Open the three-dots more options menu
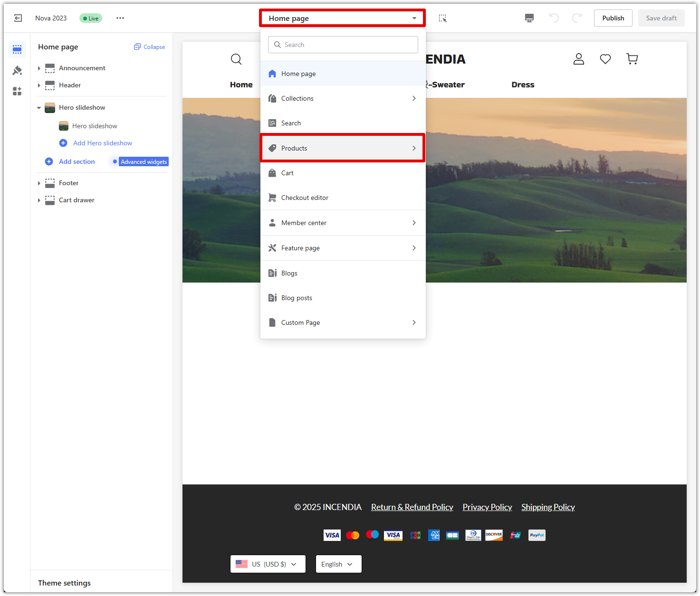 coord(120,18)
